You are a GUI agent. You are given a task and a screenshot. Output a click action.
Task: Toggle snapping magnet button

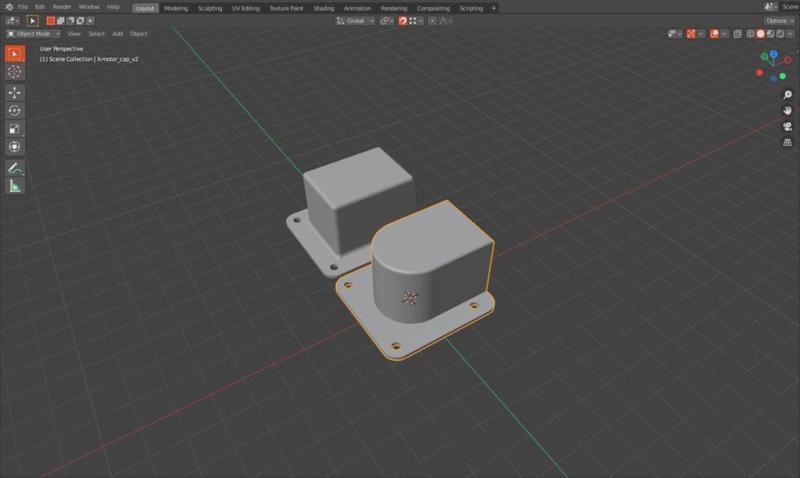(403, 21)
